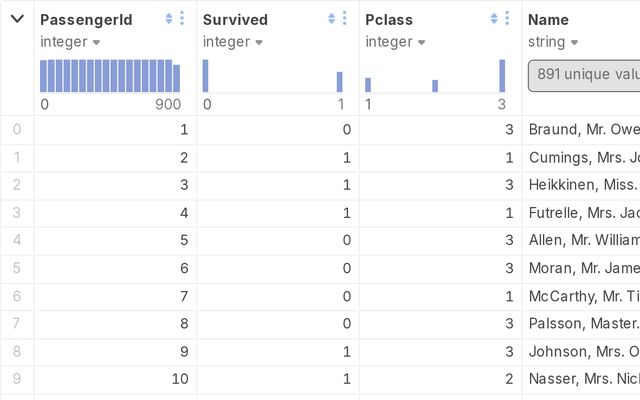Select the Survived histogram bar for value 1

pyautogui.click(x=339, y=82)
